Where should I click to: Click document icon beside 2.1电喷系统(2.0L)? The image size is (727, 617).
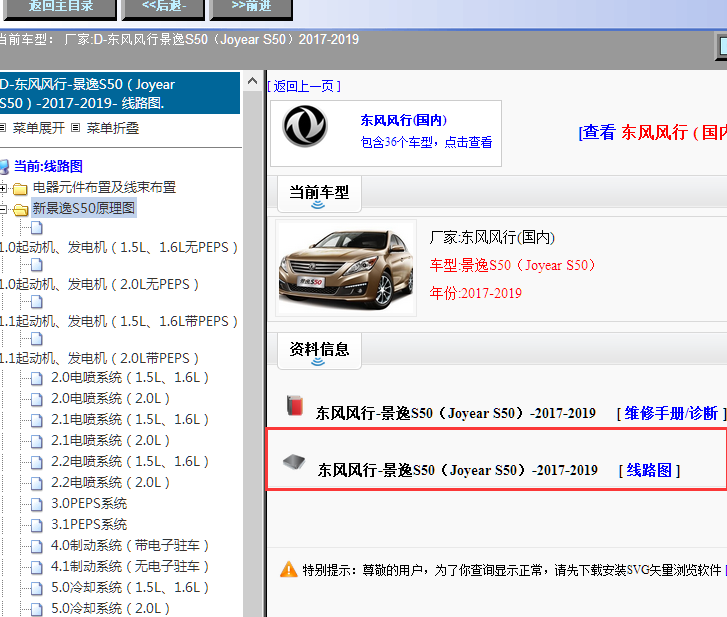[x=37, y=441]
